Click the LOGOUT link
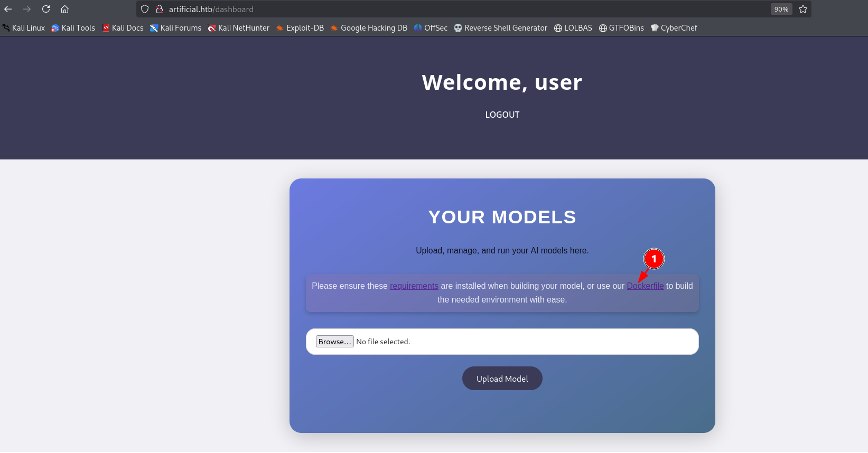868x453 pixels. tap(502, 115)
